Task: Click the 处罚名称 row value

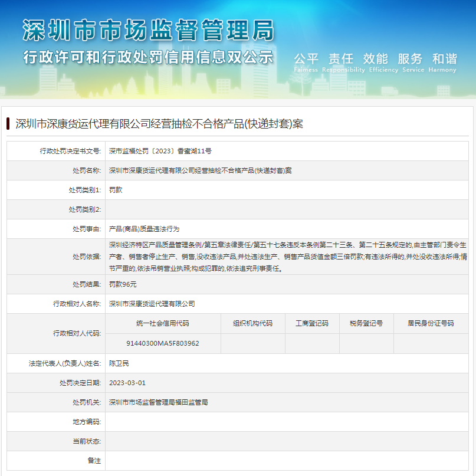Action: click(x=201, y=170)
